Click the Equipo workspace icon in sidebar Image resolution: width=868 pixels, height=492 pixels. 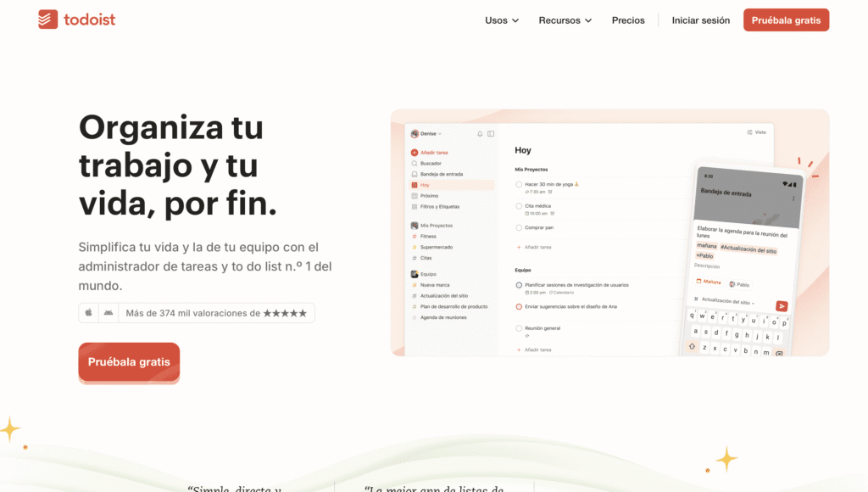point(414,274)
